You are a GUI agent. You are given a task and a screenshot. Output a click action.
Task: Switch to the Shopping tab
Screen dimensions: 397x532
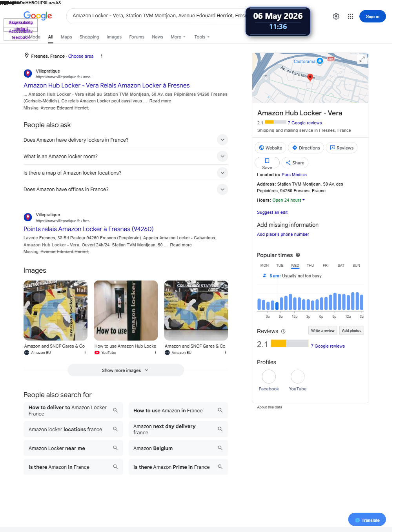(x=89, y=37)
